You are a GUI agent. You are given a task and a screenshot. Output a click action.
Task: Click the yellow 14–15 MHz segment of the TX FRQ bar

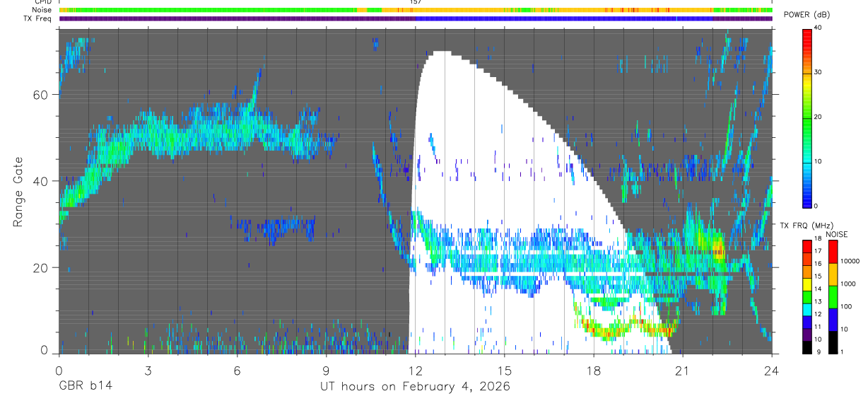click(x=807, y=284)
